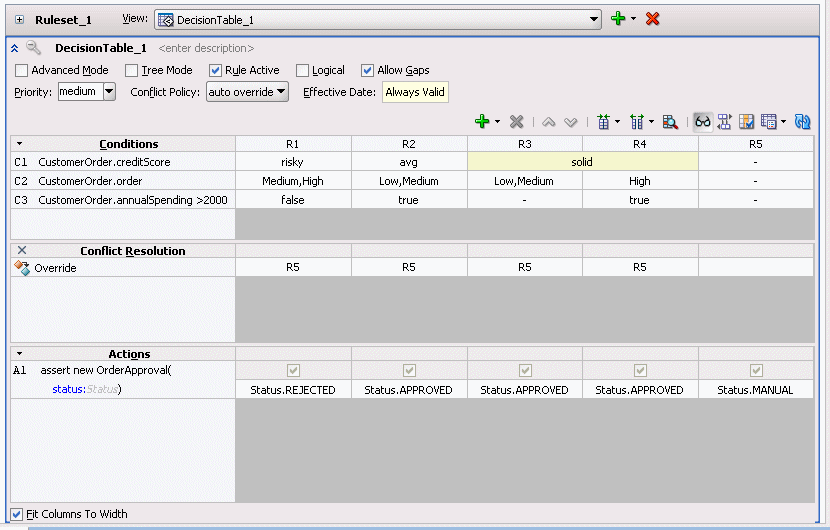Open the Priority dropdown set to medium
Screen dimensions: 830x530
(x=109, y=92)
